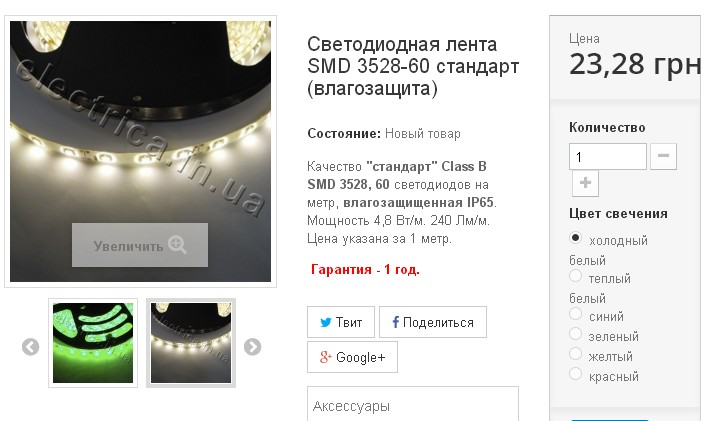Click the Увеличить magnifier icon
713x421 pixels.
click(177, 245)
